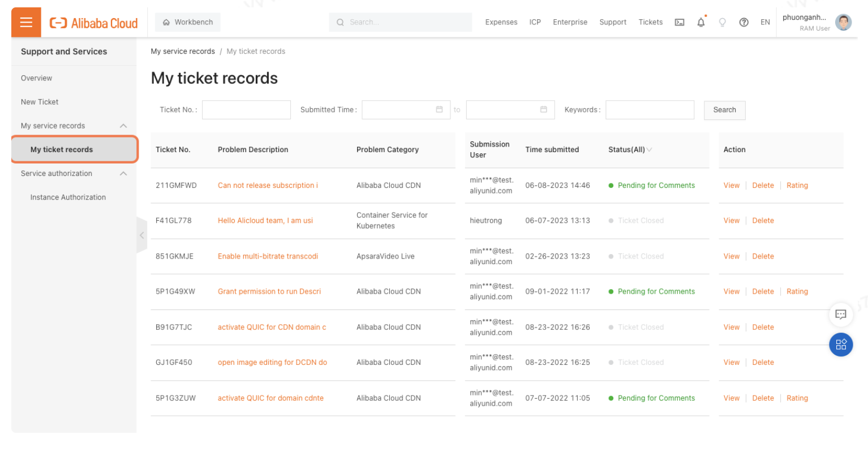Open Rating for ticket 5P1G49XW
Image resolution: width=868 pixels, height=456 pixels.
pos(797,291)
